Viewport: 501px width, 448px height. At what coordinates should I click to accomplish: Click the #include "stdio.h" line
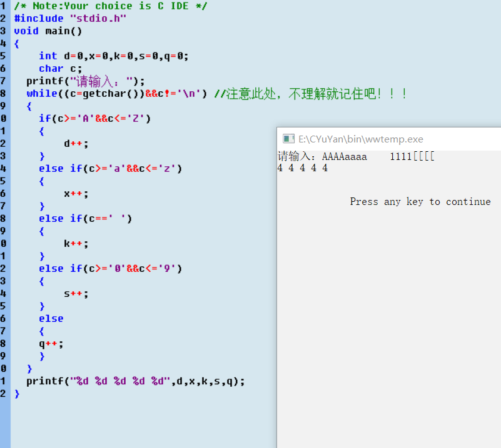(70, 19)
